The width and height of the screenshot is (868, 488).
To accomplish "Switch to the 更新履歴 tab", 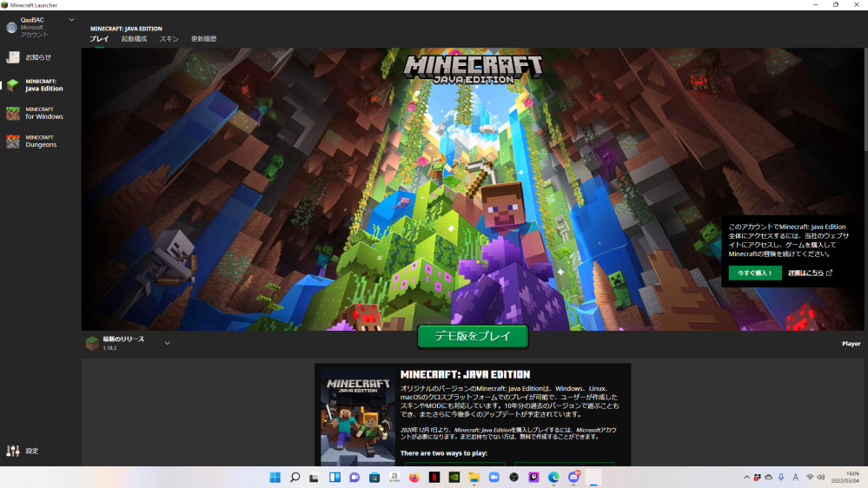I will pyautogui.click(x=203, y=39).
